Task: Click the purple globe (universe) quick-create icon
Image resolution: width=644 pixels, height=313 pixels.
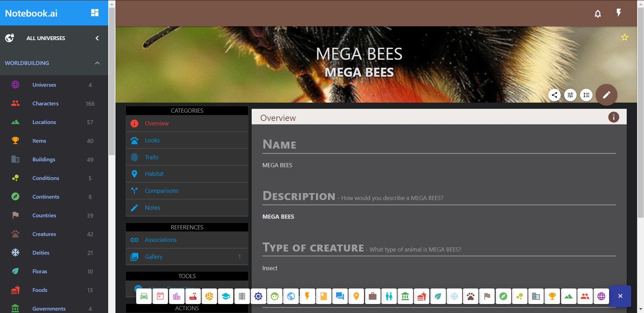Action: tap(601, 296)
